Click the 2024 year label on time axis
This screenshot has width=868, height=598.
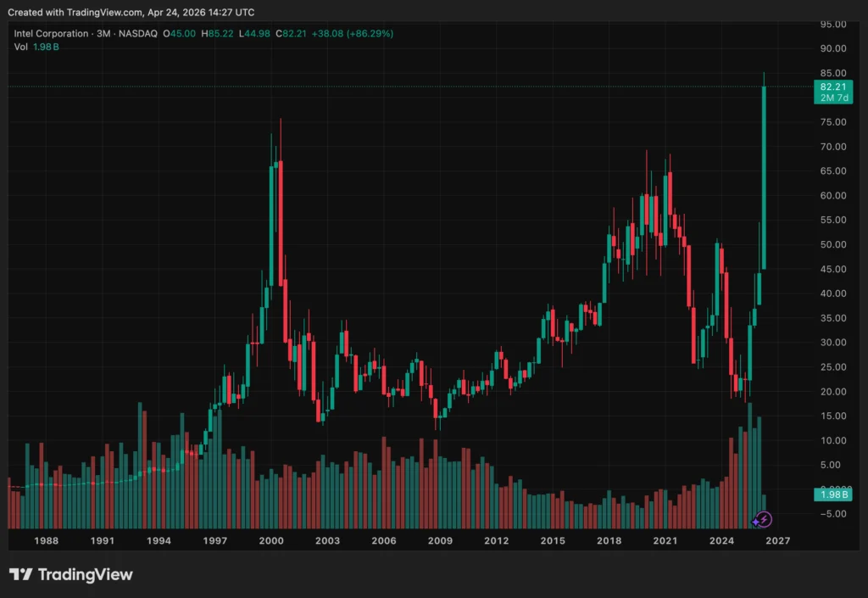[721, 540]
